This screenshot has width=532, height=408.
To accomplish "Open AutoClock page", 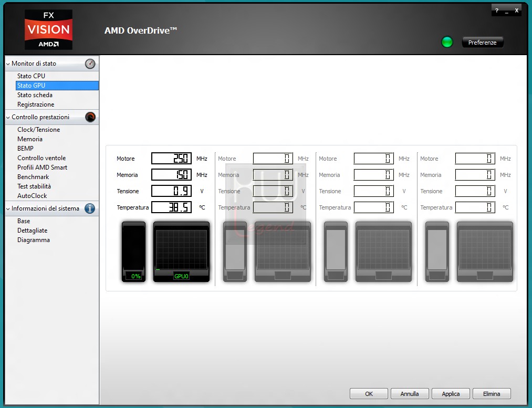I will 32,196.
